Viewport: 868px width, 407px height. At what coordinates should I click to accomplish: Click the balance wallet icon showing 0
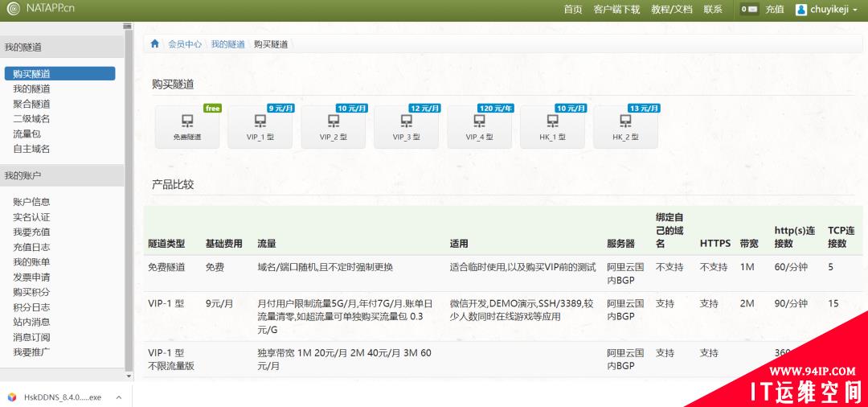coord(750,10)
